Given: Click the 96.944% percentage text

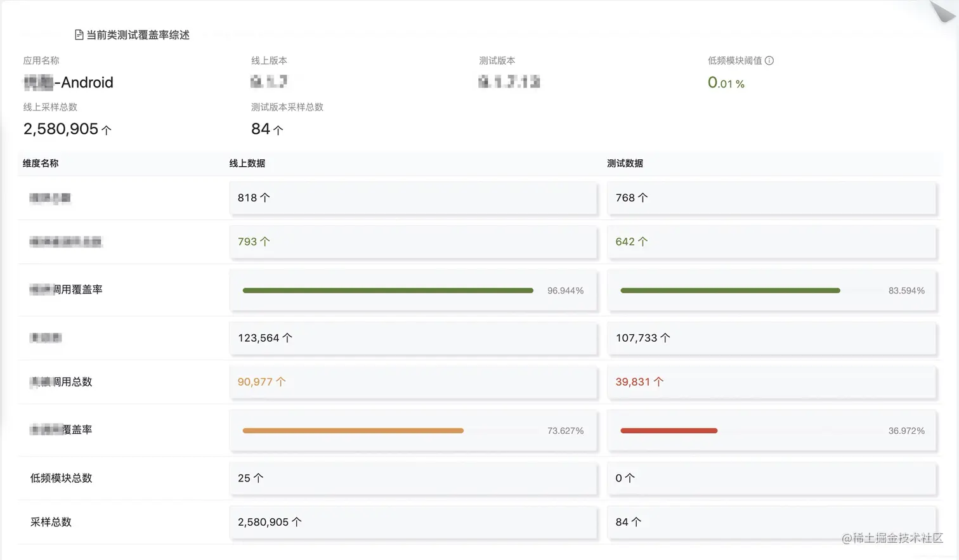Looking at the screenshot, I should coord(565,290).
